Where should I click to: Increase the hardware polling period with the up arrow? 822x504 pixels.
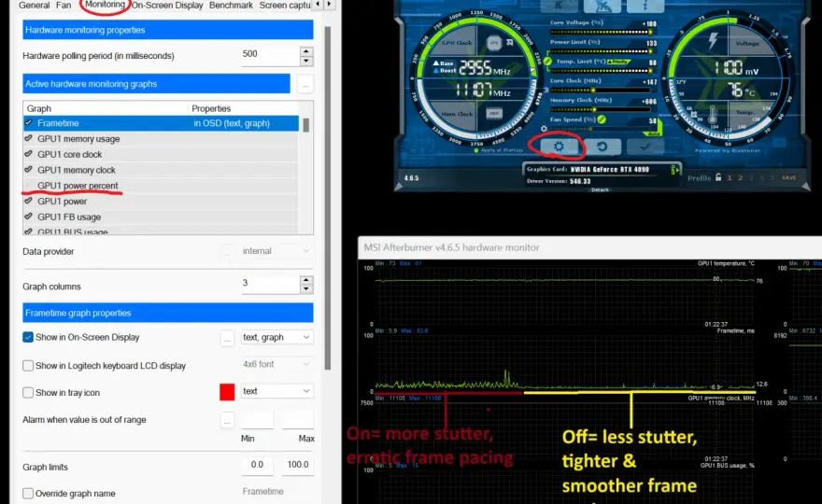[x=306, y=50]
